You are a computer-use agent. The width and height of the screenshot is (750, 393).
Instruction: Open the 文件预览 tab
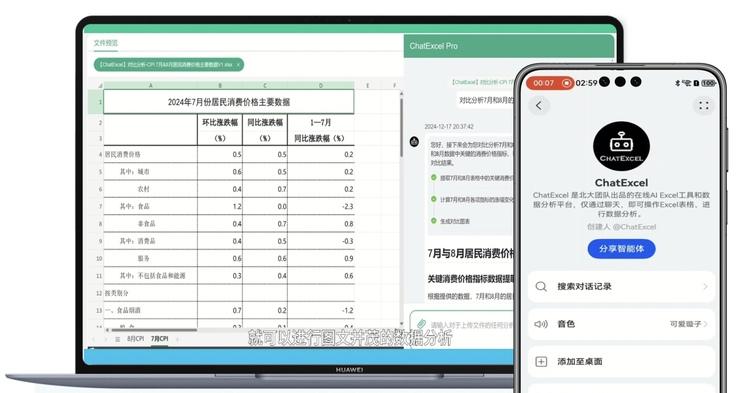point(106,43)
